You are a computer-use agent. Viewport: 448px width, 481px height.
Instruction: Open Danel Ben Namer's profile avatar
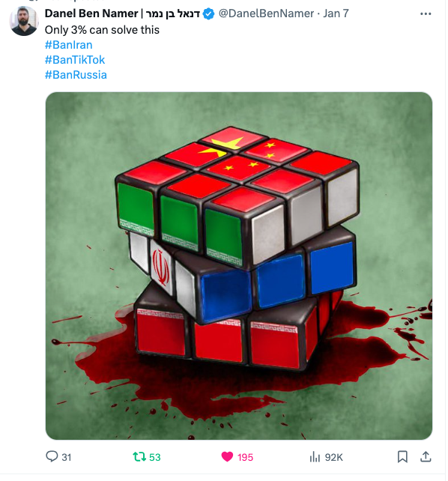pyautogui.click(x=24, y=21)
